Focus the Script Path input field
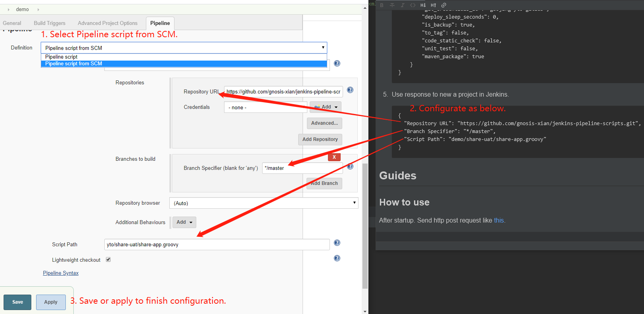This screenshot has height=314, width=644. 217,245
